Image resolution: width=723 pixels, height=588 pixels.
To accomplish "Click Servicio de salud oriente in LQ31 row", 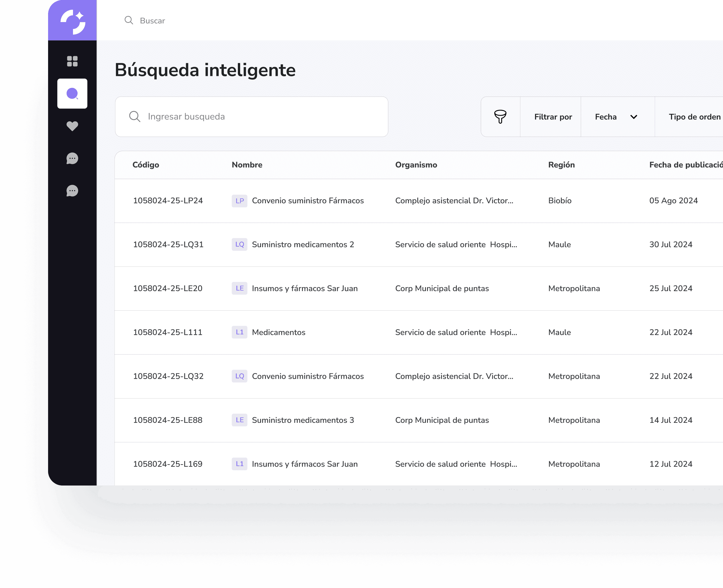I will [456, 244].
